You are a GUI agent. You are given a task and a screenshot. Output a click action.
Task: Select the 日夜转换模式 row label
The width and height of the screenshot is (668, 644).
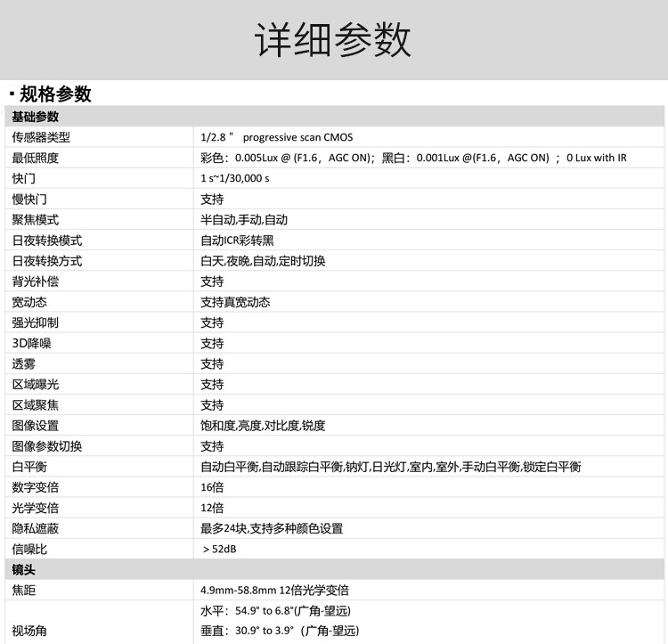click(47, 240)
